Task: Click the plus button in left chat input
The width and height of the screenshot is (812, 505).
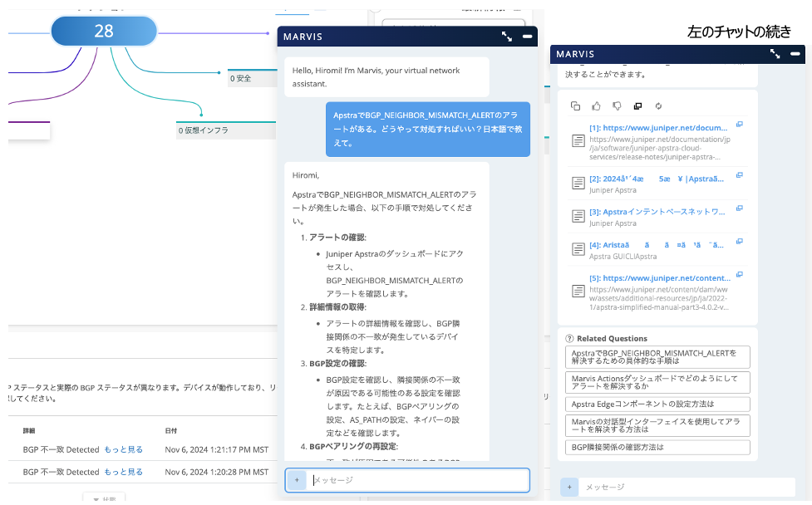Action: click(x=296, y=480)
